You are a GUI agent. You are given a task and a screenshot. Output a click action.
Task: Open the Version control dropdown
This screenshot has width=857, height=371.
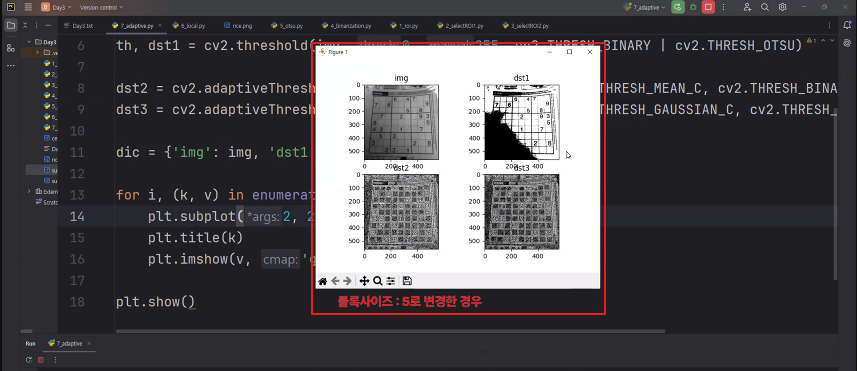pyautogui.click(x=101, y=7)
